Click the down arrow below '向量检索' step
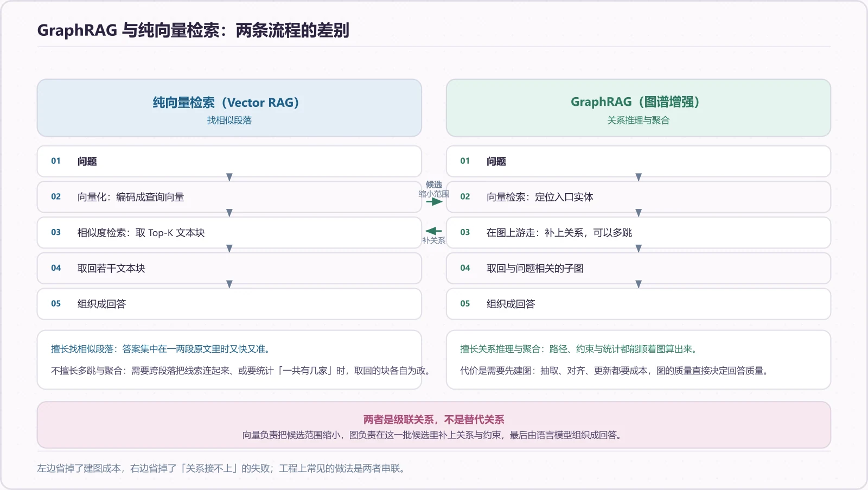The width and height of the screenshot is (868, 490). 639,213
